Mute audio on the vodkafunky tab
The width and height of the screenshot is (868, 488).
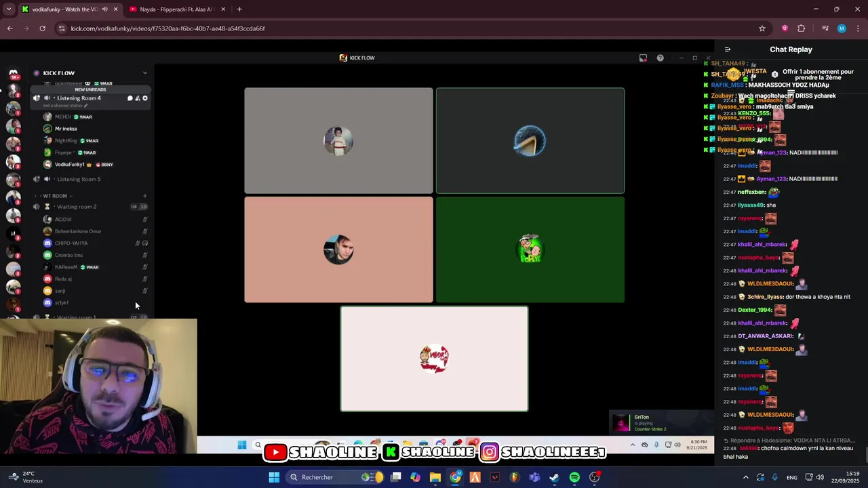104,9
